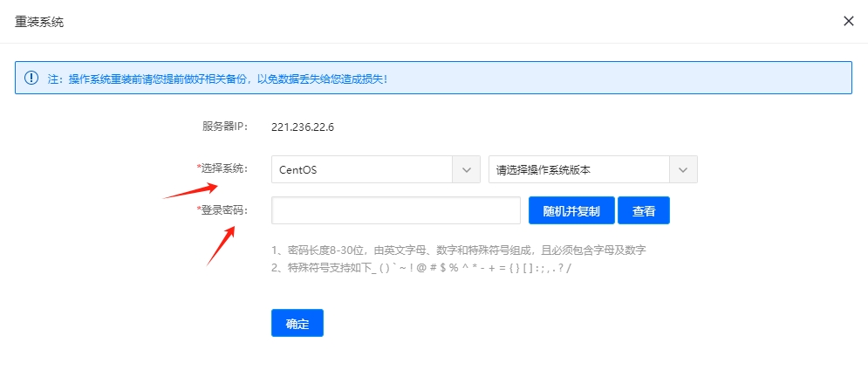Screen dimensions: 868x384
Task: Close the 重装系统 dialog
Action: point(848,22)
